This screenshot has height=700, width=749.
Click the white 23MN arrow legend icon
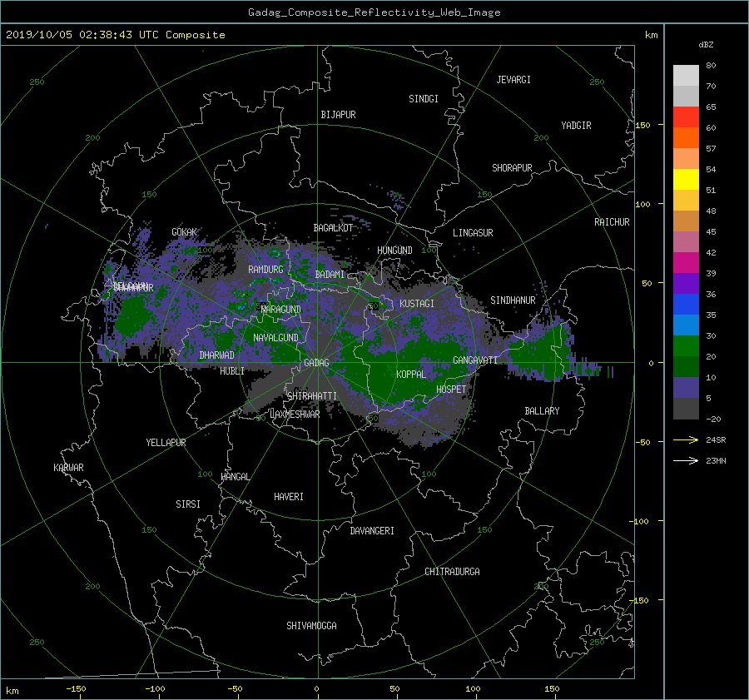[686, 461]
